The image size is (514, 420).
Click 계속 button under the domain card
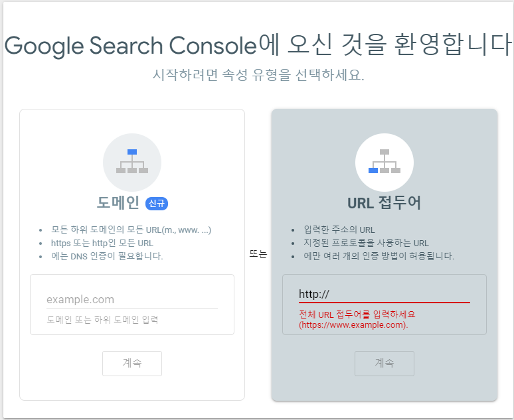point(132,364)
